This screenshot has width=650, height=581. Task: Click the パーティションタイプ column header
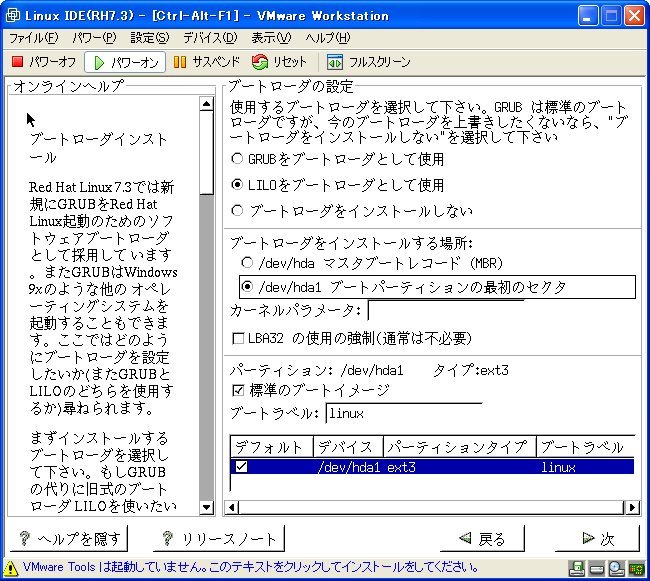(459, 447)
